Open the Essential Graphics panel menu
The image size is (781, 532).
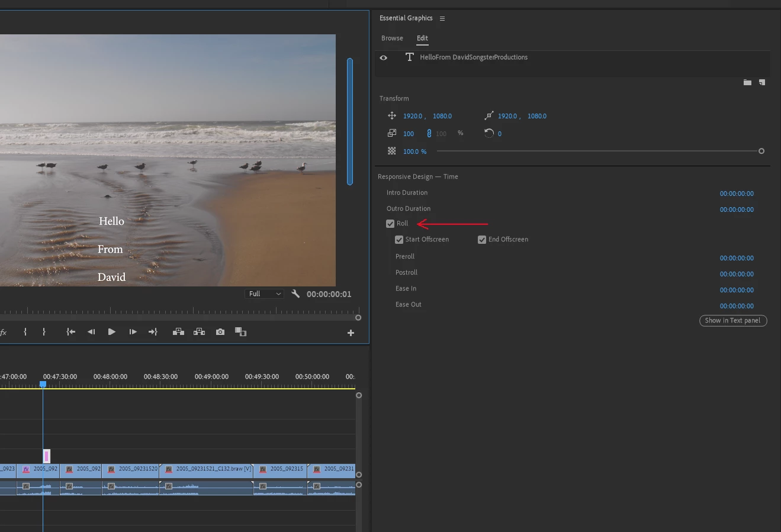pyautogui.click(x=442, y=18)
